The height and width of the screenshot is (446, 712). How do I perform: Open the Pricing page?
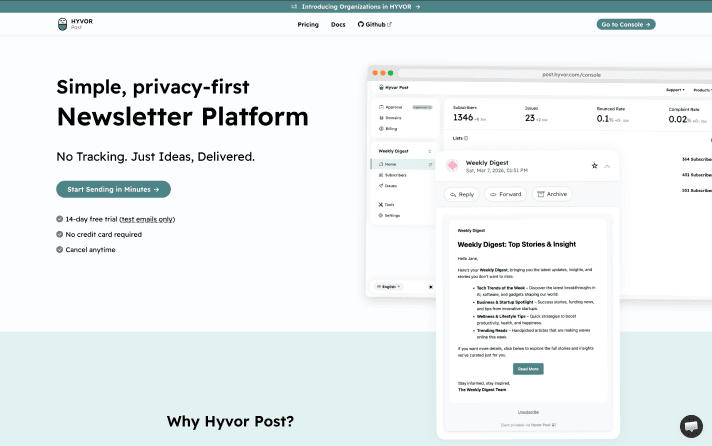[308, 25]
